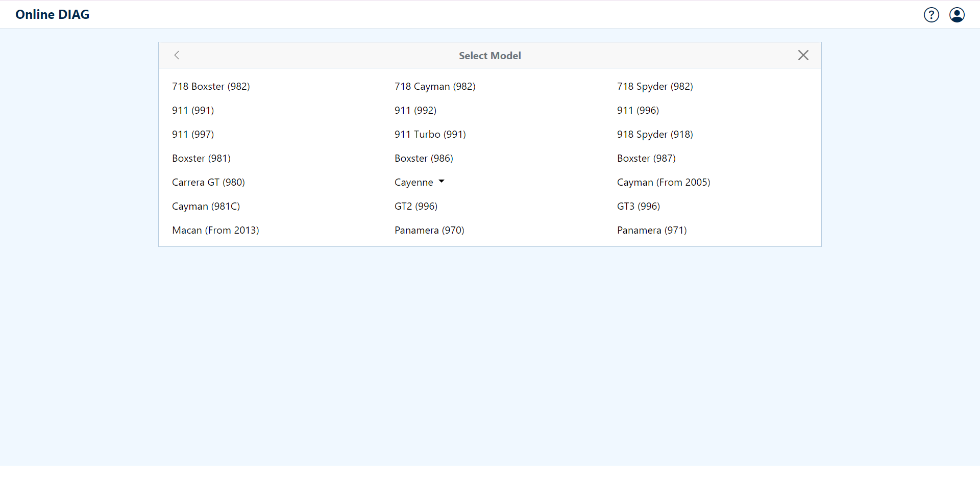Select the 911 (996) entry
Screen dimensions: 980x480
[638, 110]
